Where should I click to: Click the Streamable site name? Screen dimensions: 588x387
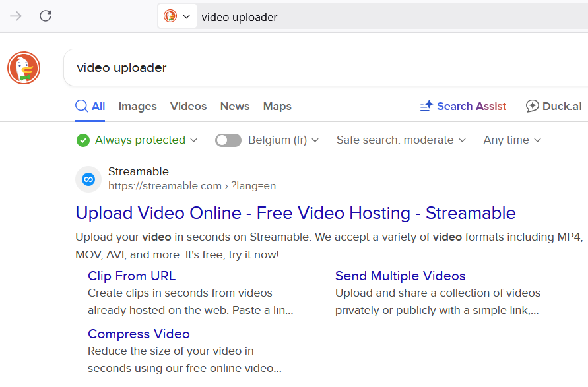tap(139, 171)
